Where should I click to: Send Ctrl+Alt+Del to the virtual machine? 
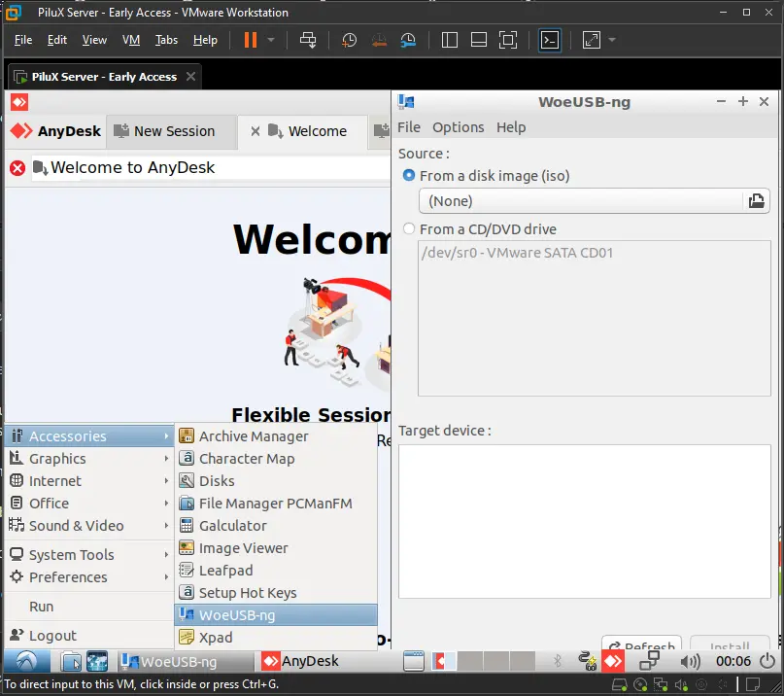coord(308,40)
